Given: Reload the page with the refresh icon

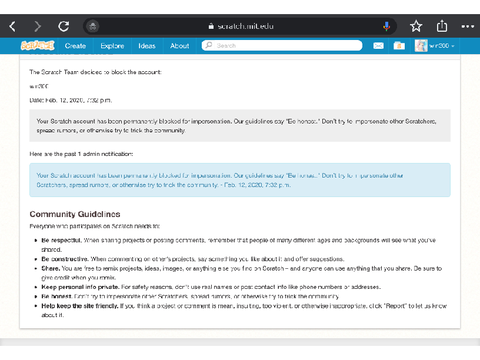Looking at the screenshot, I should tap(63, 26).
